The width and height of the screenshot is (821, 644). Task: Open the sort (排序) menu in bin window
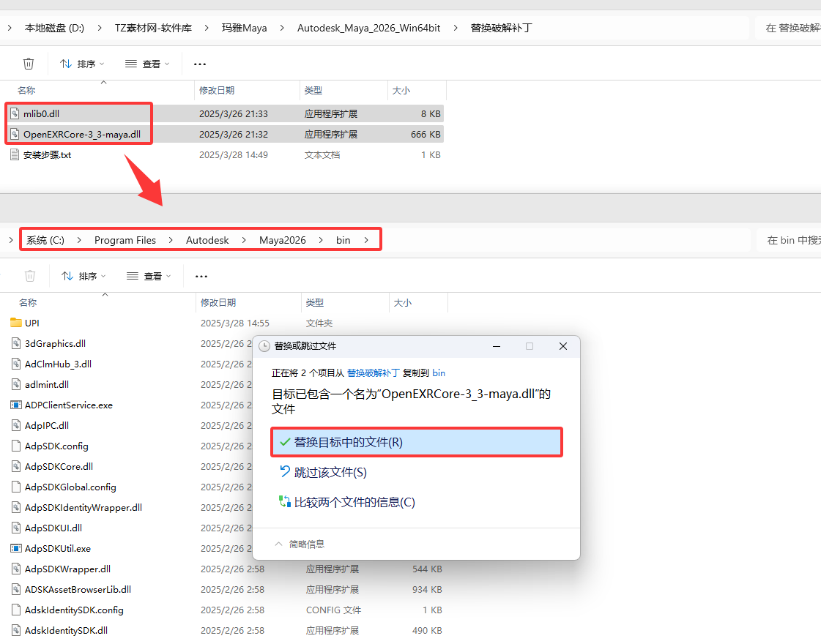point(83,276)
